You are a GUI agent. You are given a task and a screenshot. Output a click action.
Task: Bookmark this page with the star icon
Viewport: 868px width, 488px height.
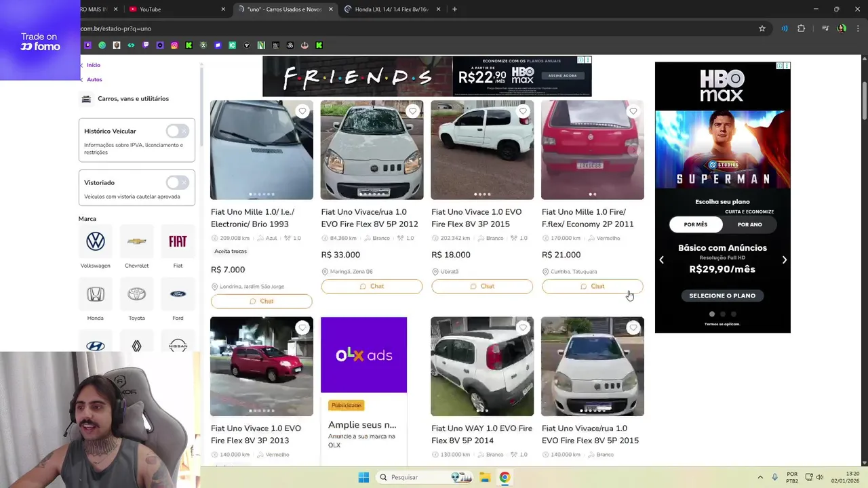point(762,28)
